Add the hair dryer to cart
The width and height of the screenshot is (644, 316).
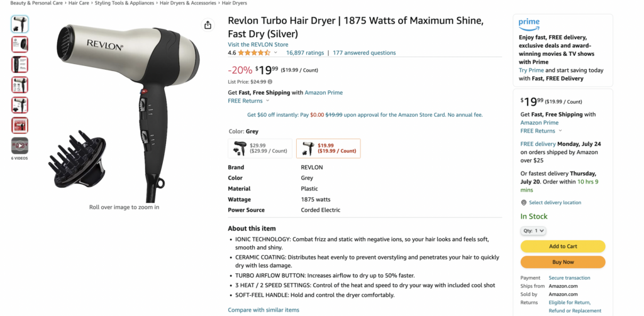pos(563,246)
